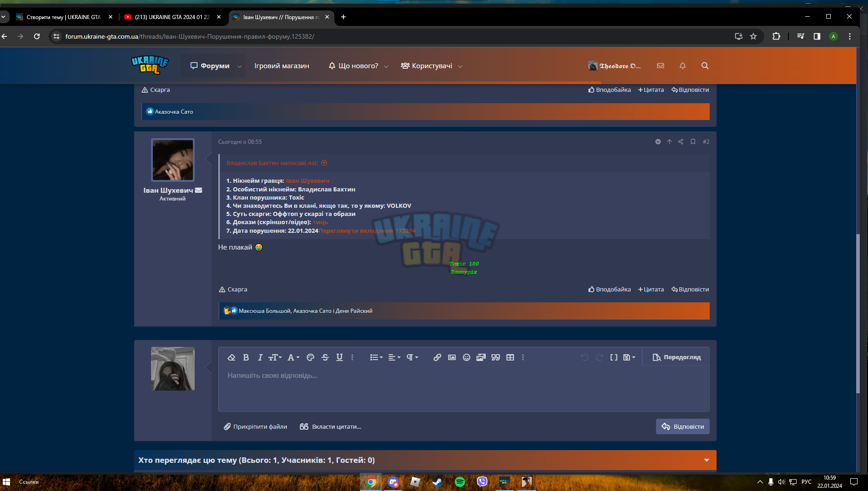Image resolution: width=868 pixels, height=491 pixels.
Task: Open Ігровий магазин page
Action: click(x=282, y=66)
